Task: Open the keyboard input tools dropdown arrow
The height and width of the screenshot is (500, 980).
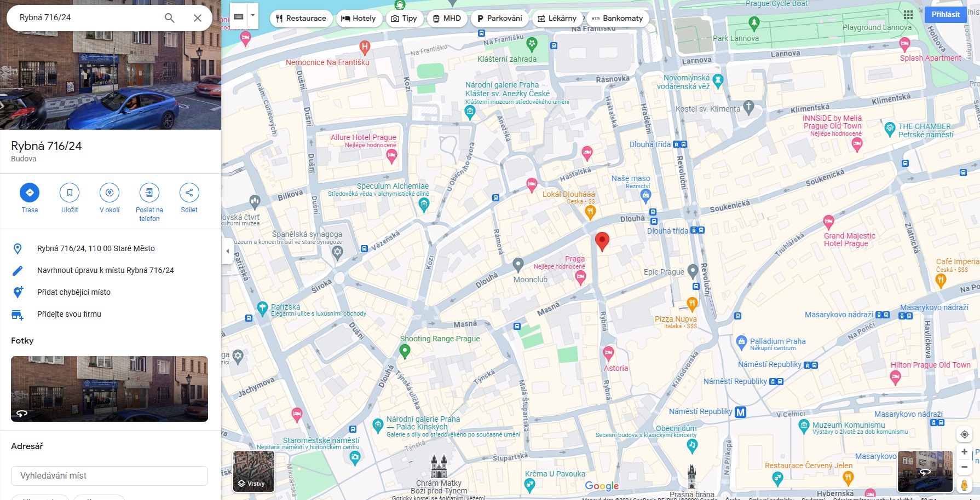Action: click(x=253, y=16)
